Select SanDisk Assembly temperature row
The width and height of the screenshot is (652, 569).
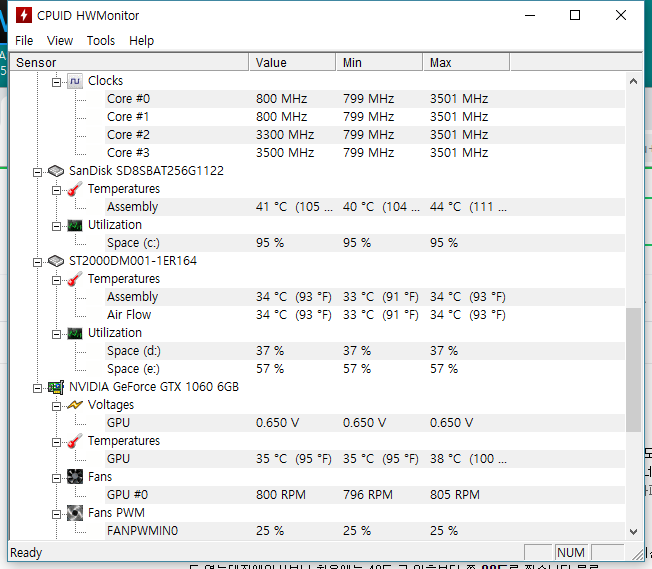coord(365,207)
